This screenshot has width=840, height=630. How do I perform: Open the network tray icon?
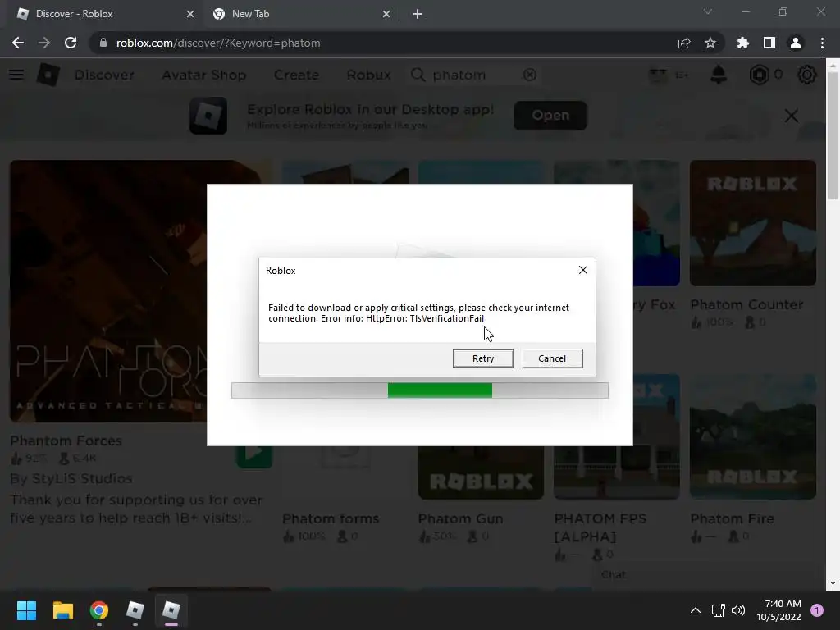pos(718,610)
